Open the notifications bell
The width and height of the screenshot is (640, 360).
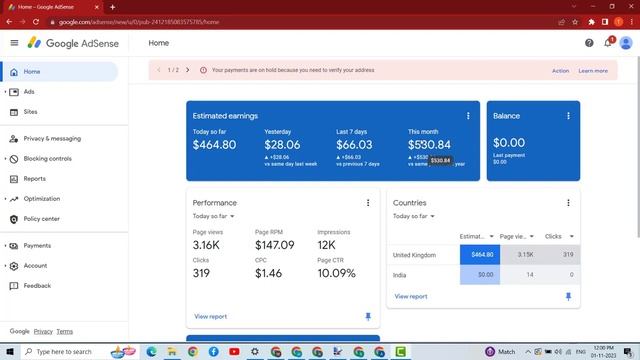(x=608, y=42)
